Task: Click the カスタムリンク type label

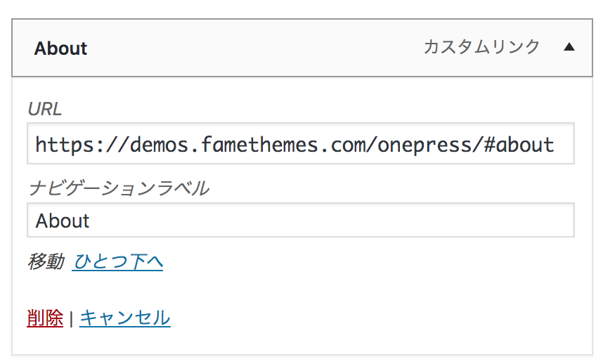Action: click(481, 47)
